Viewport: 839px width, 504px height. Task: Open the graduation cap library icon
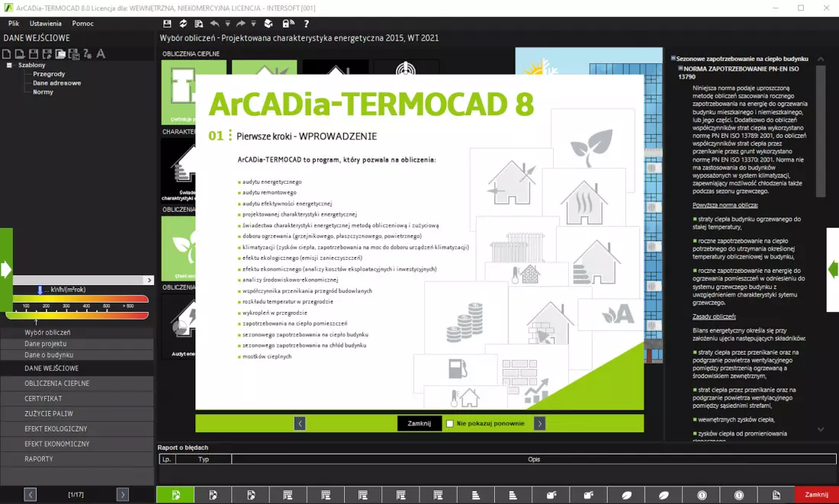tap(268, 24)
